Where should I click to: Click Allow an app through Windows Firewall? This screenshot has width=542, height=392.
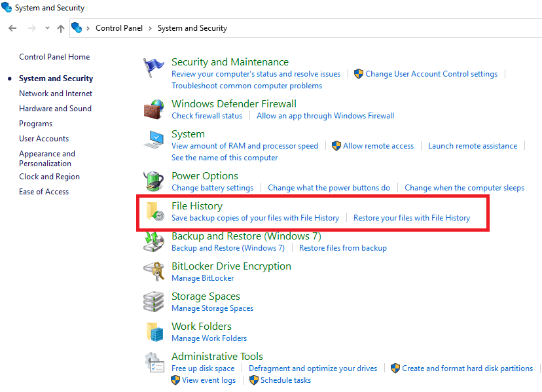(325, 116)
